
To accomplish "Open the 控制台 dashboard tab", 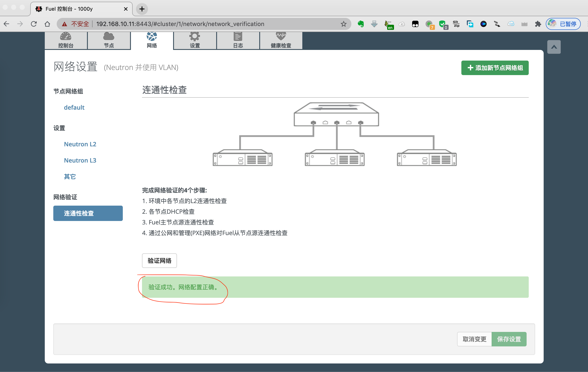I will point(66,41).
